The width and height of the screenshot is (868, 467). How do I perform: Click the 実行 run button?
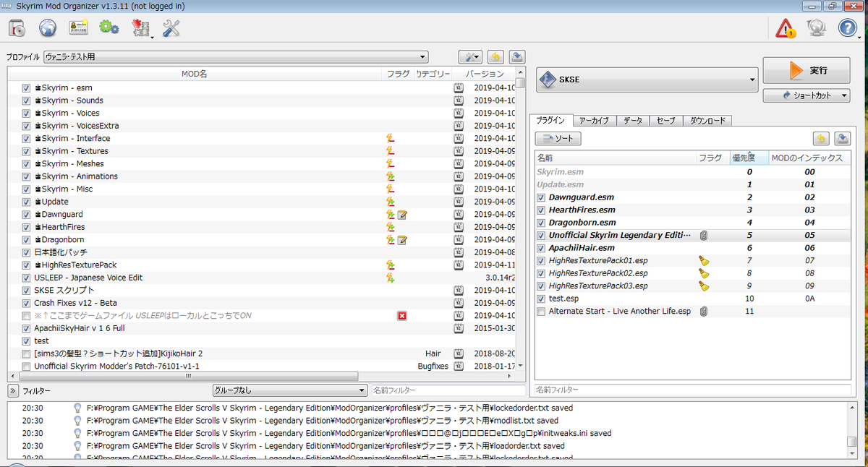click(x=807, y=71)
